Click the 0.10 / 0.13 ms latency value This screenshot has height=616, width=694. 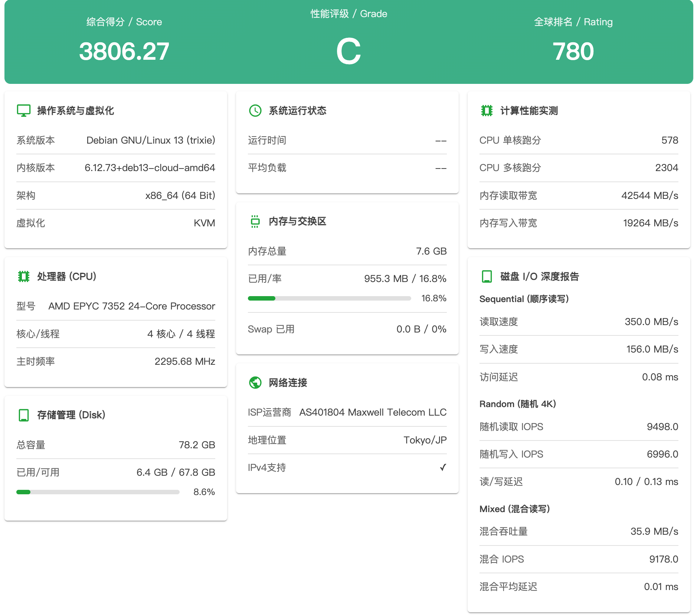[646, 482]
